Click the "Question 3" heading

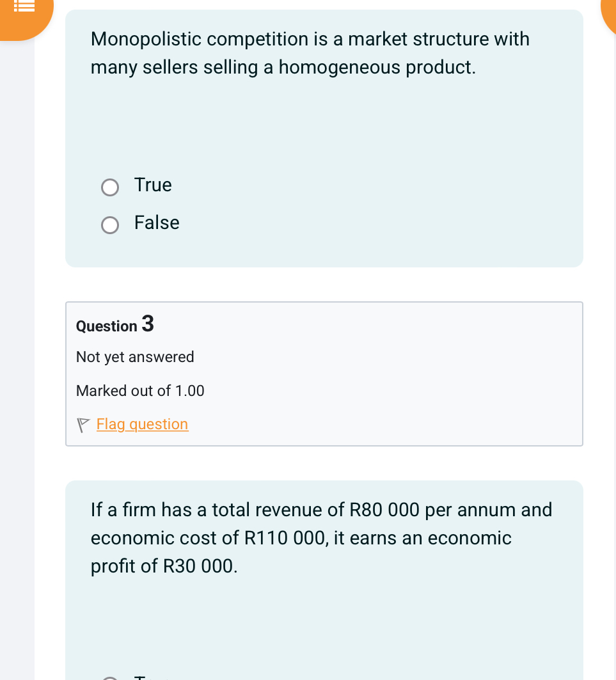pyautogui.click(x=106, y=326)
